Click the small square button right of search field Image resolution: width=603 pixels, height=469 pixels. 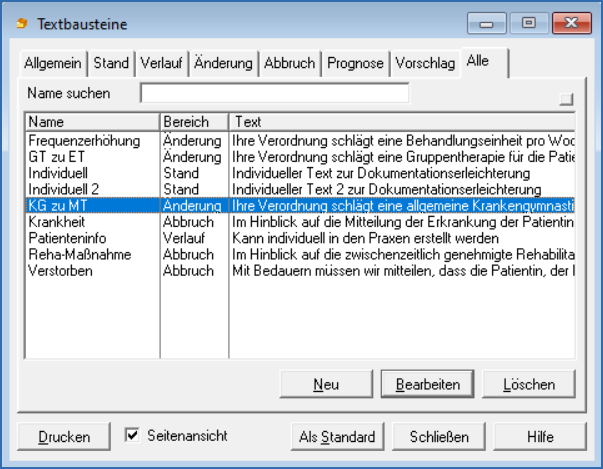coord(566,99)
